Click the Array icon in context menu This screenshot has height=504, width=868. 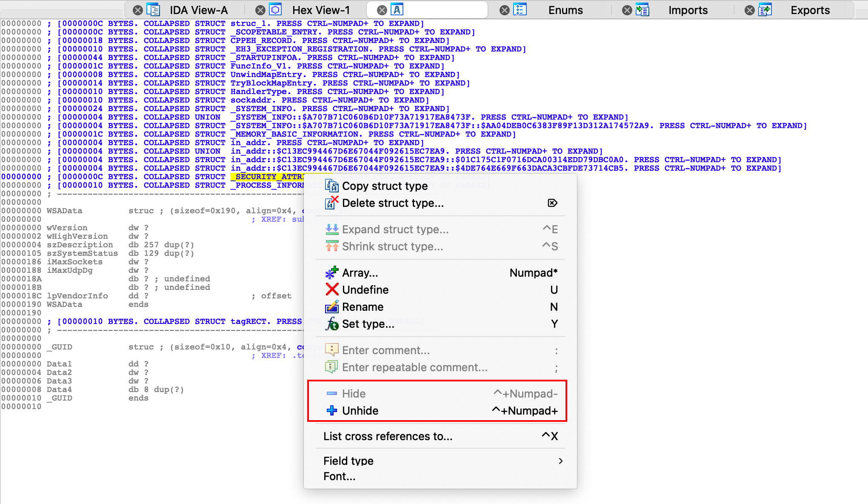[x=331, y=273]
